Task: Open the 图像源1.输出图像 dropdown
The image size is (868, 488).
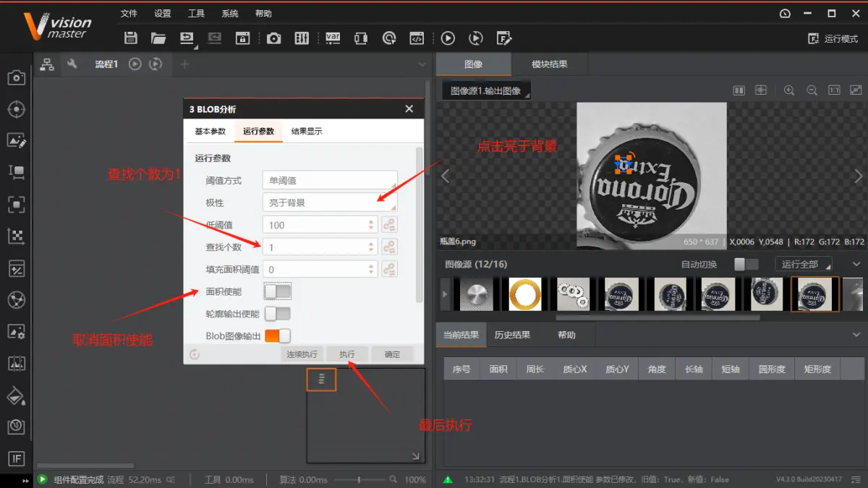Action: [486, 91]
